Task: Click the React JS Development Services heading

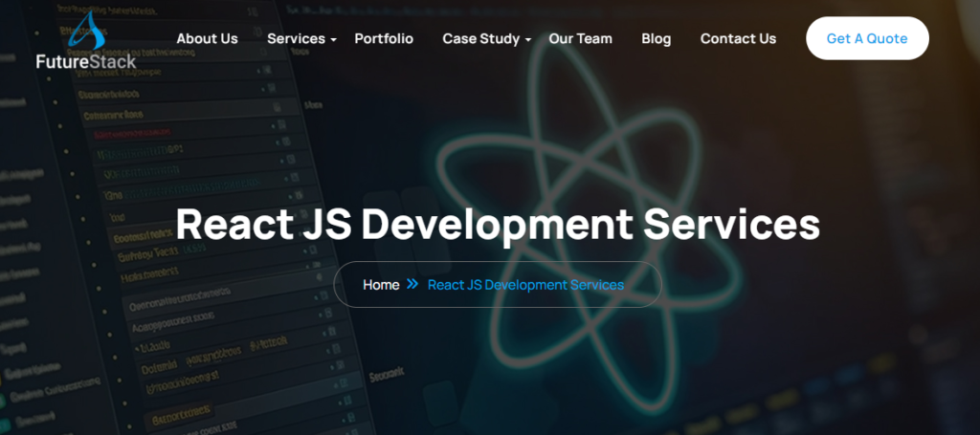Action: 498,224
